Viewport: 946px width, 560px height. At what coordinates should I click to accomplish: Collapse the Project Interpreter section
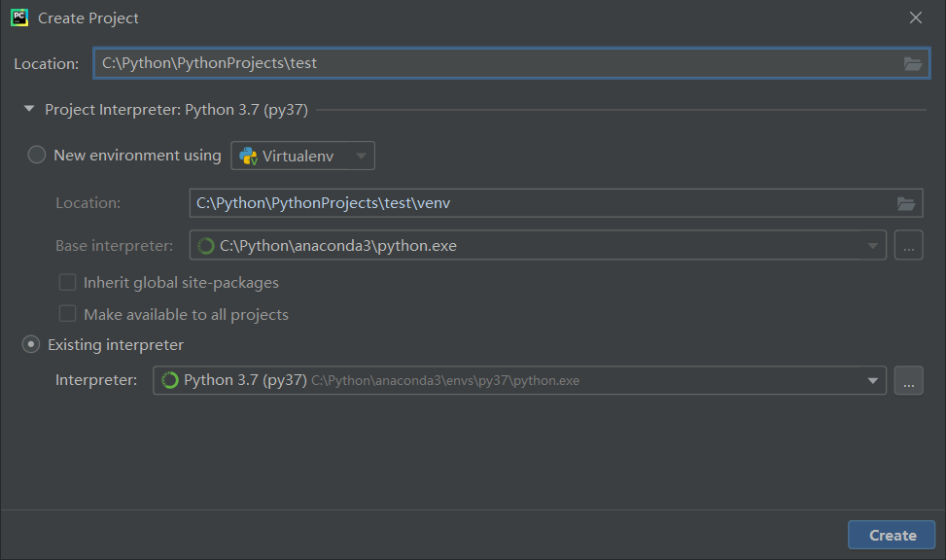click(29, 109)
